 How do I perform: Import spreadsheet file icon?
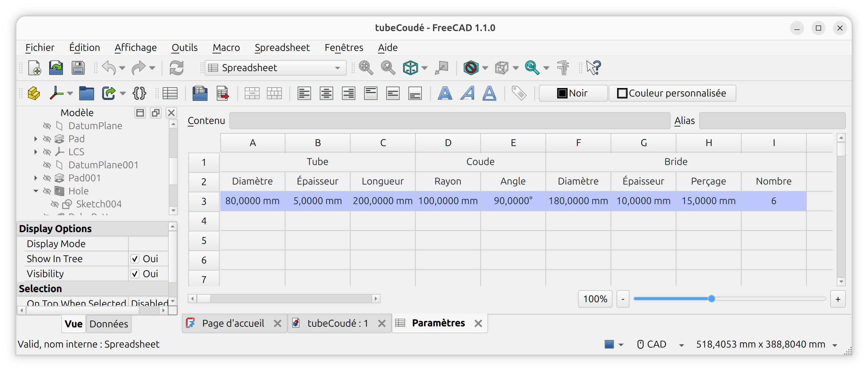200,94
